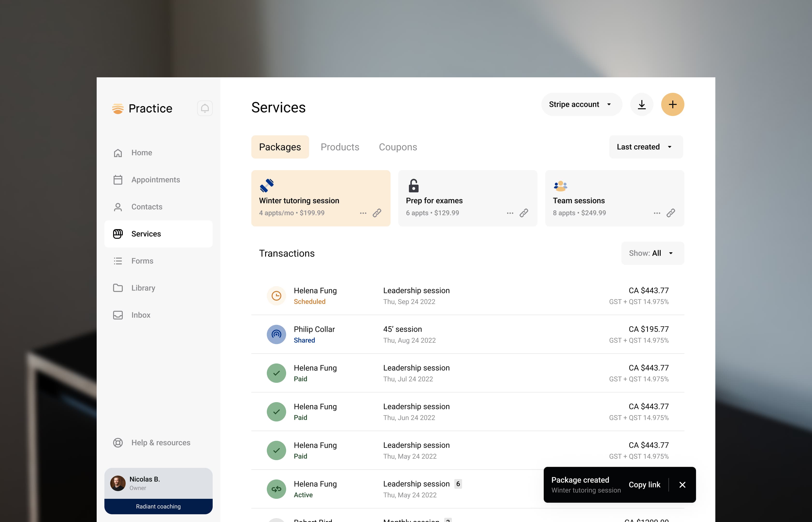Screen dimensions: 812x522
Task: Click the Radiant coaching workspace bar
Action: point(158,506)
